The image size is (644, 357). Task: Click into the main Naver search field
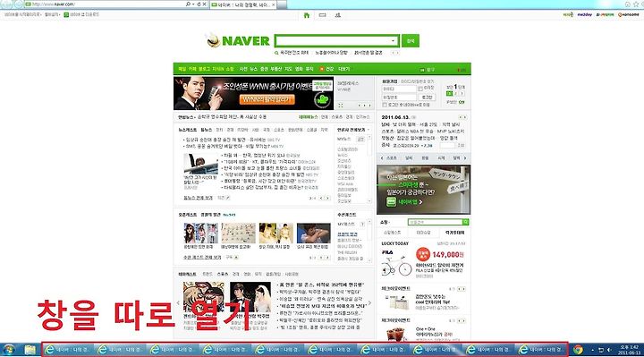coord(333,40)
